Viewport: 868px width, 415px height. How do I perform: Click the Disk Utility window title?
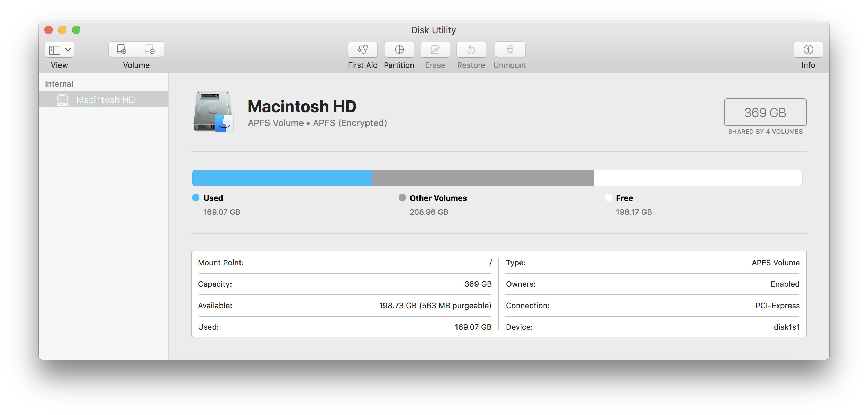coord(434,30)
